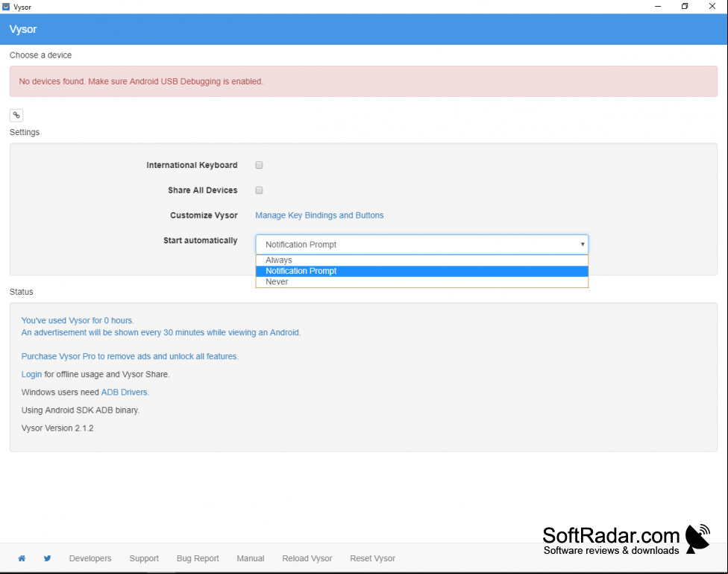Open the Twitter bird icon
Screen dimensions: 728x574
coord(47,558)
